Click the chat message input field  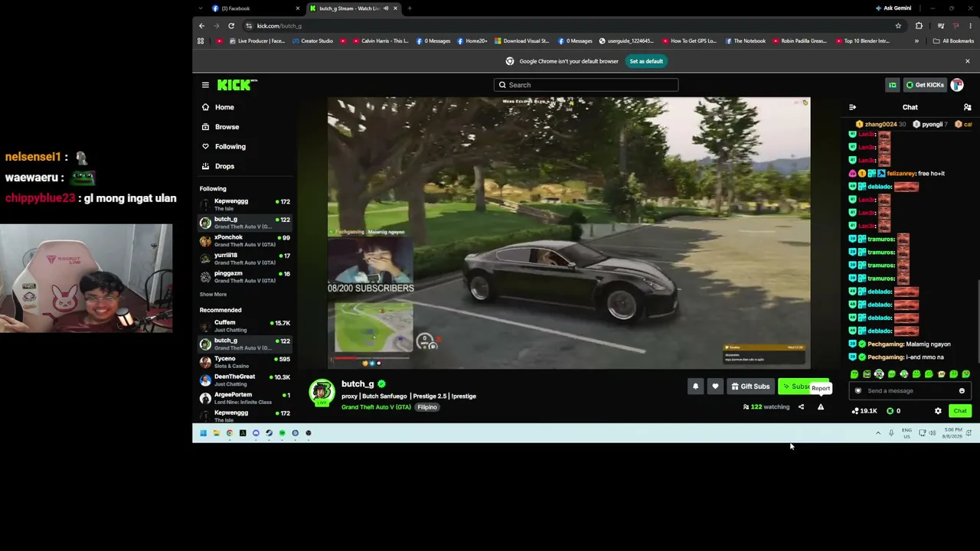(910, 391)
